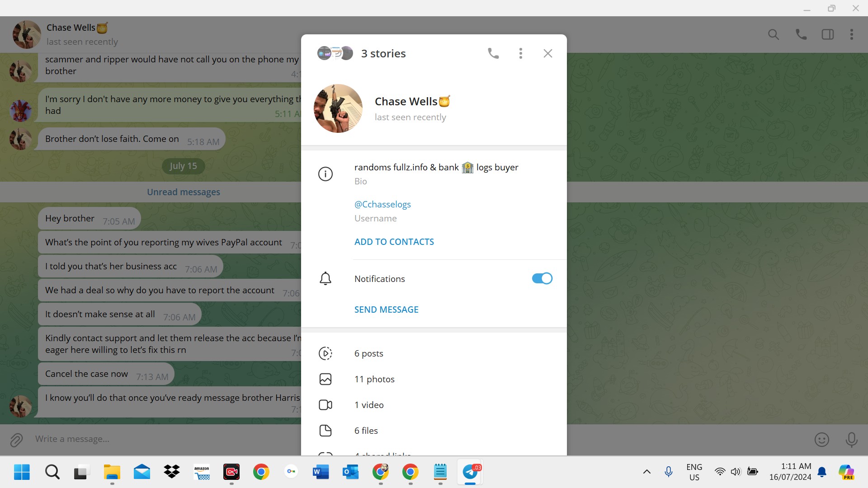Open the 11 photos shared media
Image resolution: width=868 pixels, height=488 pixels.
374,379
